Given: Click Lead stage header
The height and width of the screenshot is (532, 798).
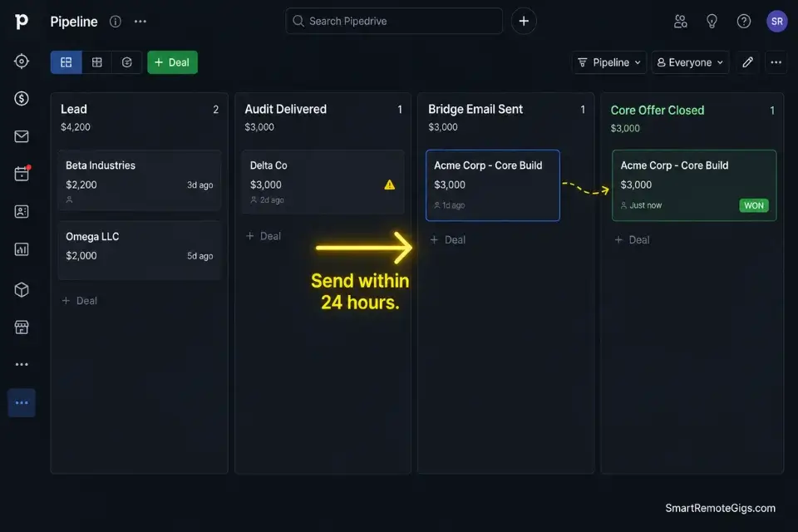Looking at the screenshot, I should point(74,109).
